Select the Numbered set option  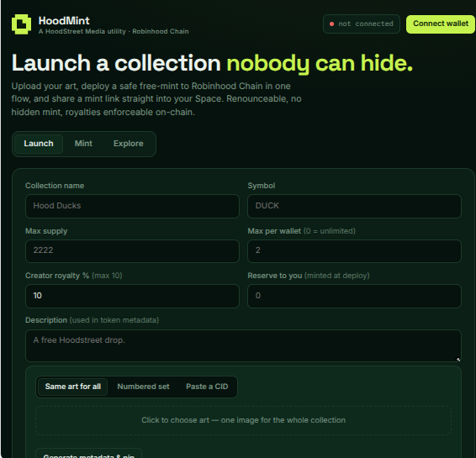143,387
